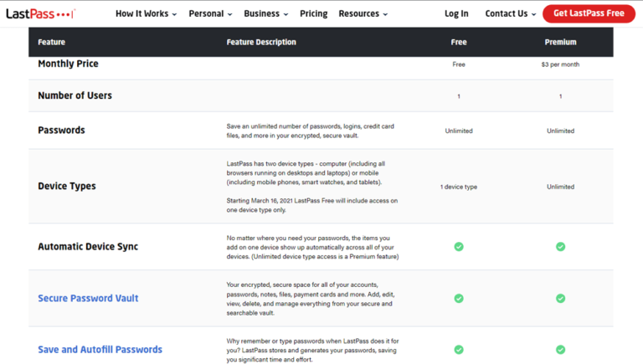
Task: Open the Business dropdown menu
Action: 265,13
